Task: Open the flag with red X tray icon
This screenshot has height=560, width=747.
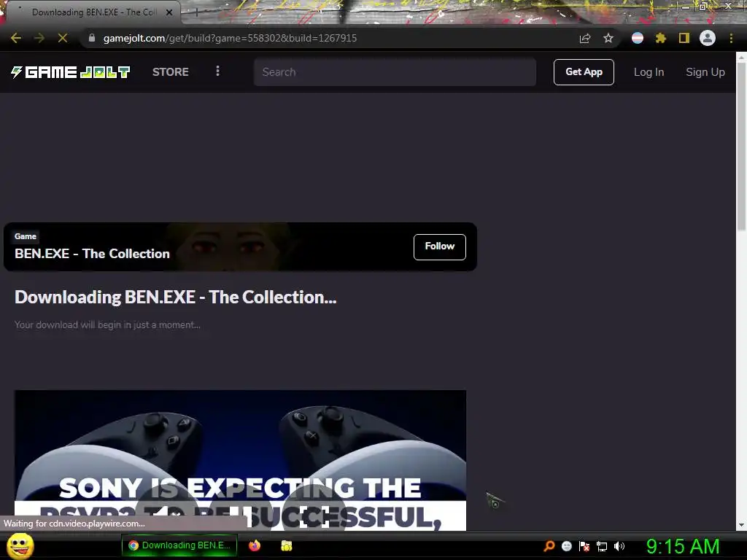Action: point(584,546)
